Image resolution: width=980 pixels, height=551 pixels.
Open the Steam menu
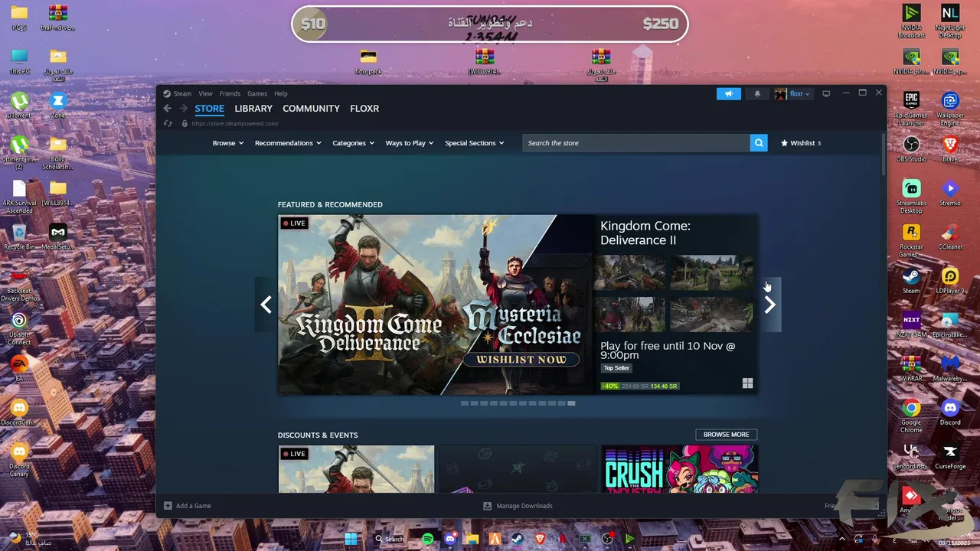pyautogui.click(x=182, y=93)
